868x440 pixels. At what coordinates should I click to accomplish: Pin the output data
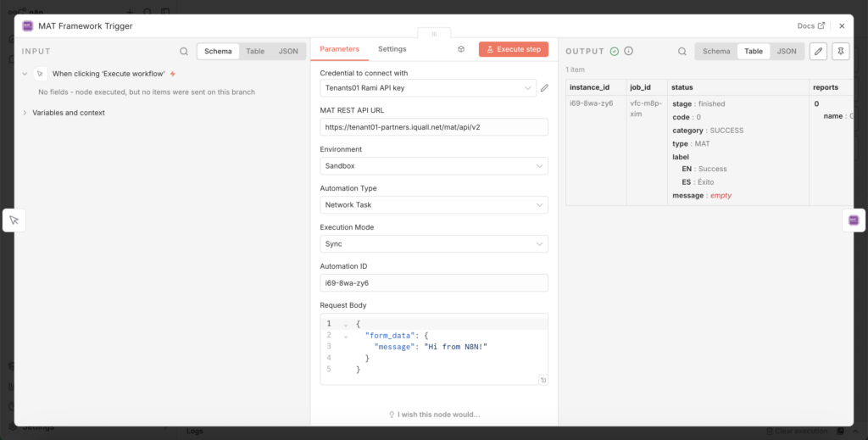pyautogui.click(x=840, y=52)
